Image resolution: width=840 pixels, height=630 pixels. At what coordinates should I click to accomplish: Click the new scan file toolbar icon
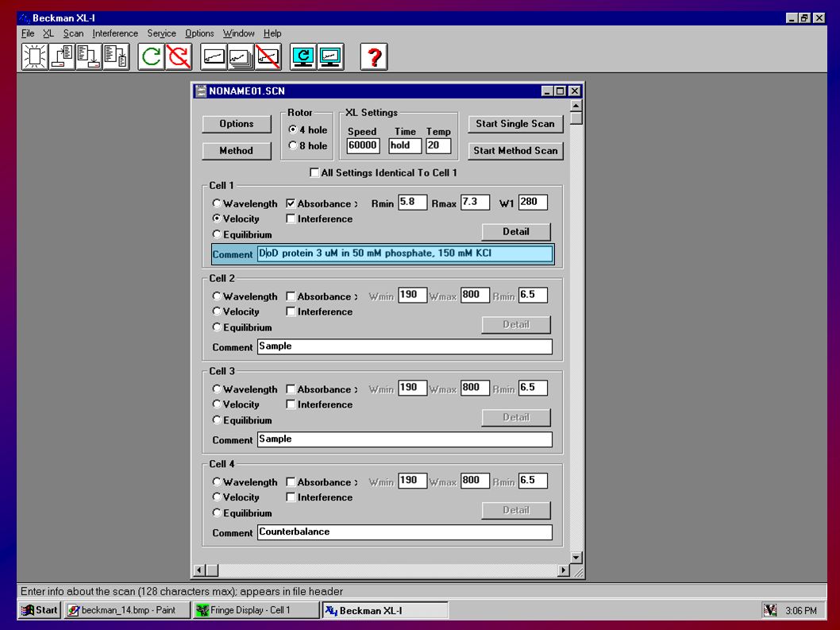point(35,56)
